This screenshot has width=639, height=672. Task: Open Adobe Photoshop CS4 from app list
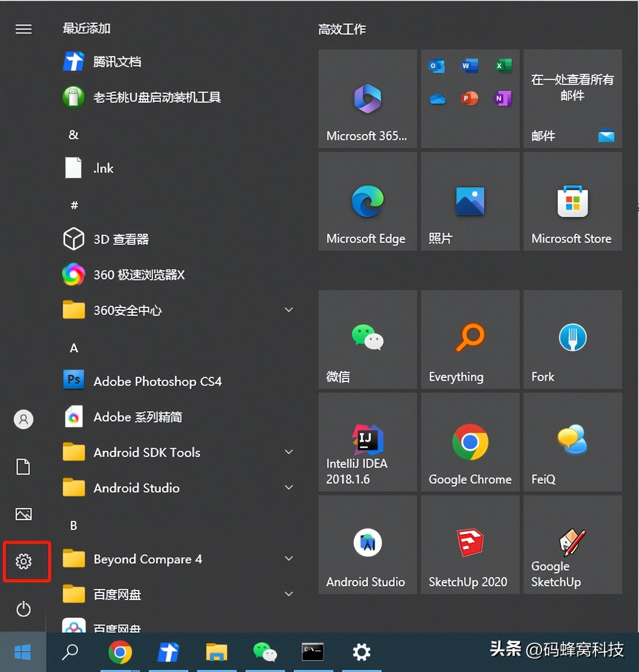point(158,381)
